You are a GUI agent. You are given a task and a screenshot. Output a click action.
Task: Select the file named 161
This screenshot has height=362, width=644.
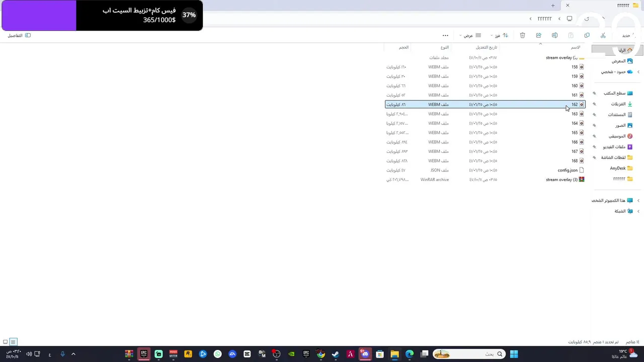[x=485, y=95]
